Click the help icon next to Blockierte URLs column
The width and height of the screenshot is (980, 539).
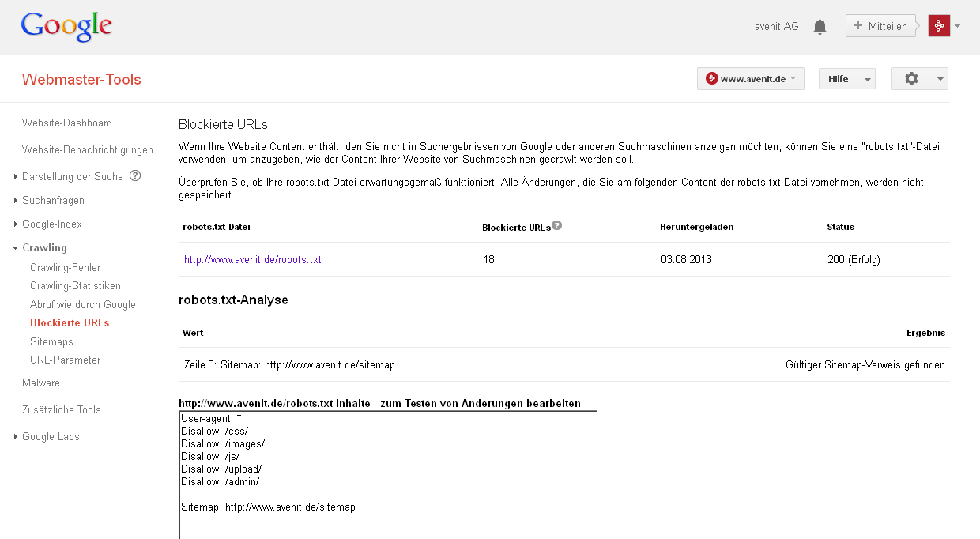(x=557, y=225)
